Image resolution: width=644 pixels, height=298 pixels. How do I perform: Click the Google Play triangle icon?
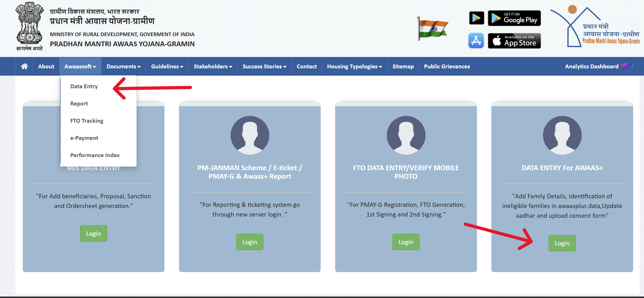click(x=476, y=18)
